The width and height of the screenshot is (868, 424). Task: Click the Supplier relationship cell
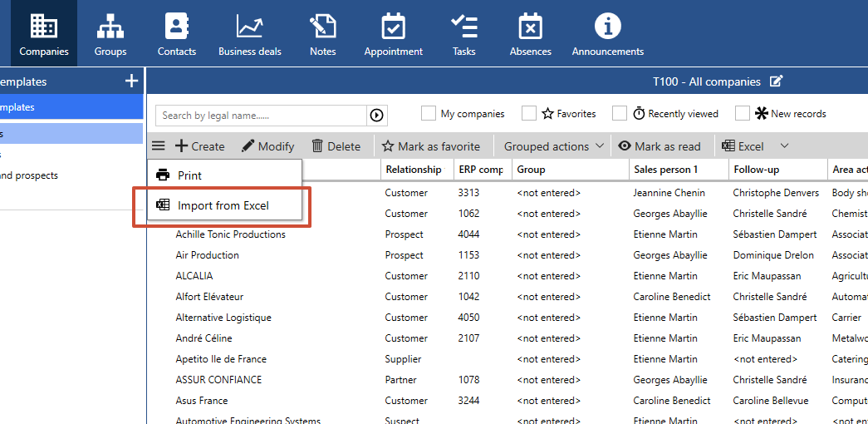pyautogui.click(x=403, y=359)
